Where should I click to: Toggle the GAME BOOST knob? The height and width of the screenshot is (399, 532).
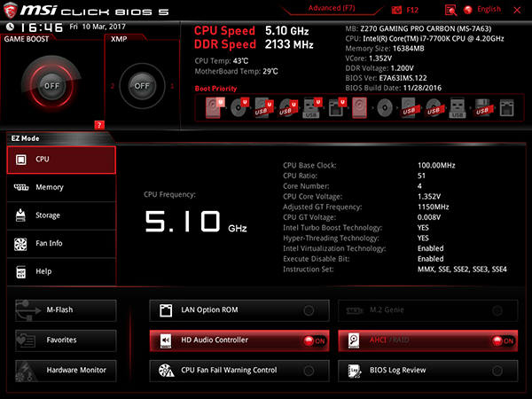(51, 85)
